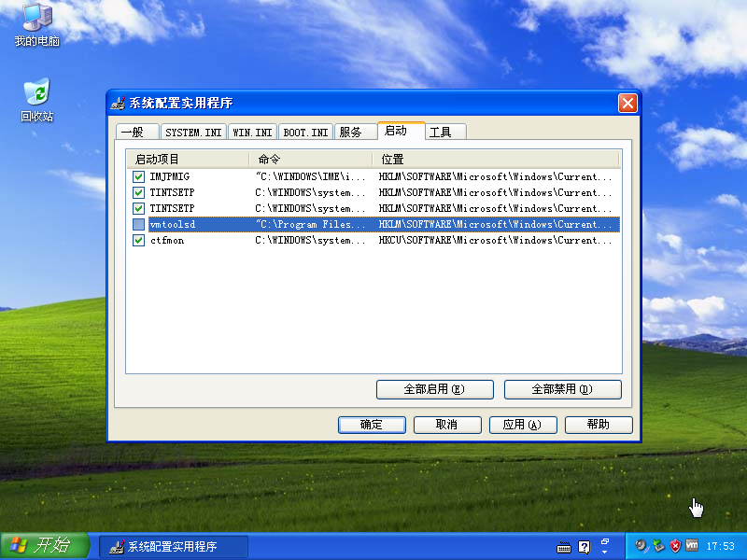Restore the language bar with the small window button
The height and width of the screenshot is (560, 747).
[x=605, y=540]
